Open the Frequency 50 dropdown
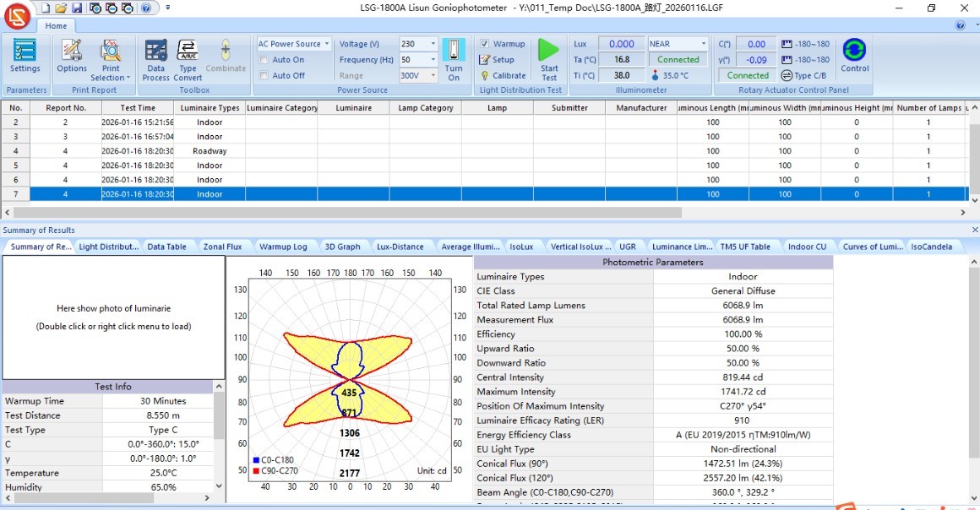 tap(433, 59)
